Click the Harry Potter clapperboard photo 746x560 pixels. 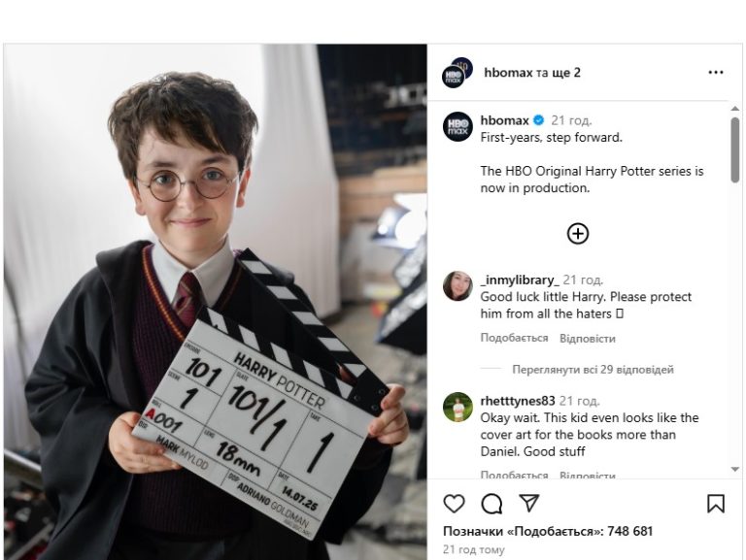[x=216, y=302]
